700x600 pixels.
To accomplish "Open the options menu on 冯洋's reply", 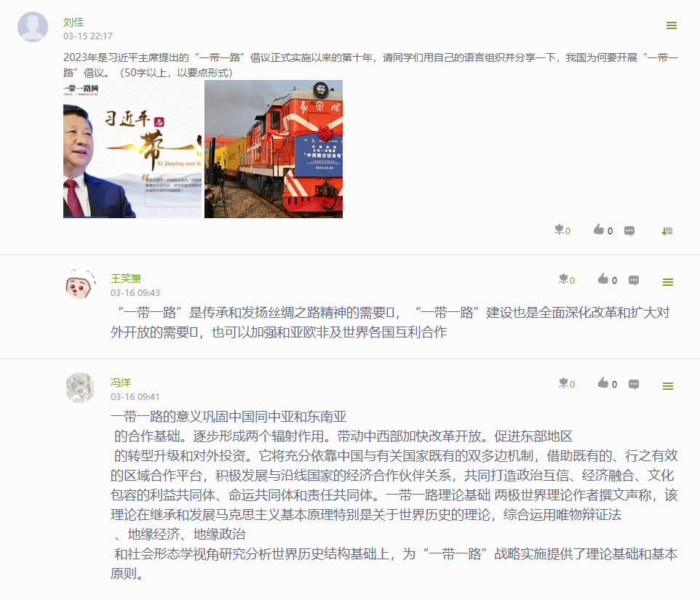I will [x=668, y=386].
